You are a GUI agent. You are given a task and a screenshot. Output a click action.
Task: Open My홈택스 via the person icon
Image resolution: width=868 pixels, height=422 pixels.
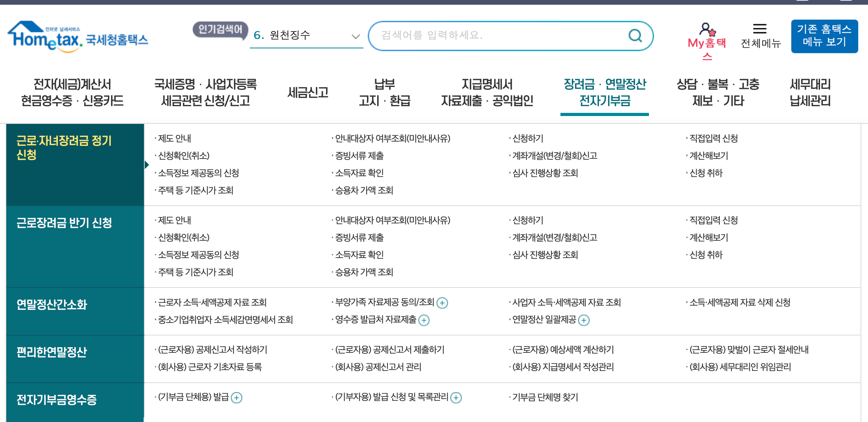click(x=706, y=29)
